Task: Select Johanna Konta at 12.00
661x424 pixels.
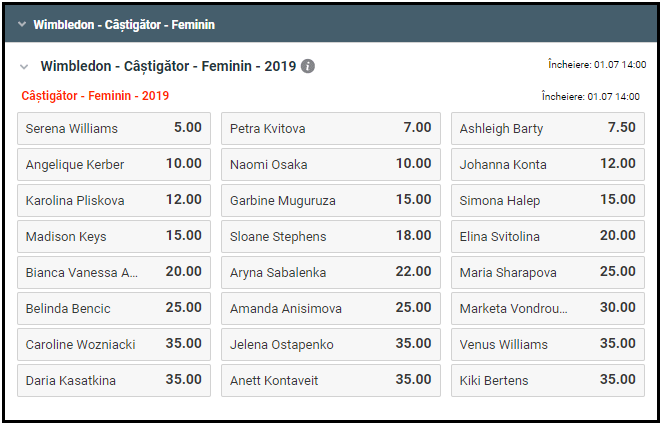Action: pyautogui.click(x=547, y=164)
